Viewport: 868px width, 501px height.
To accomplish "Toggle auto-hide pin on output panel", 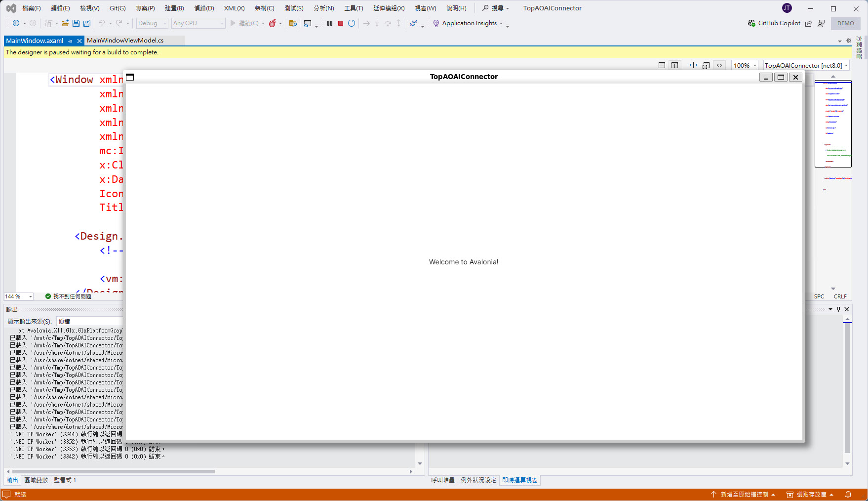I will click(838, 309).
